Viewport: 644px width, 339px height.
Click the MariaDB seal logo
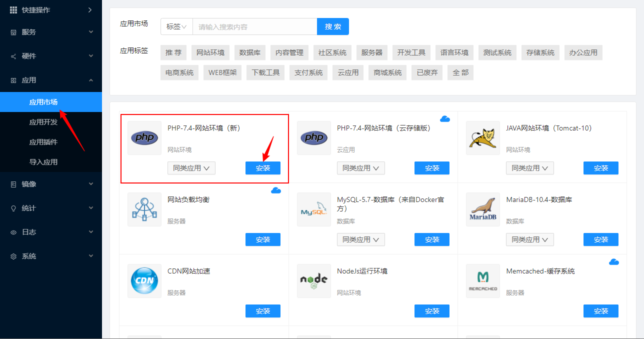click(483, 209)
